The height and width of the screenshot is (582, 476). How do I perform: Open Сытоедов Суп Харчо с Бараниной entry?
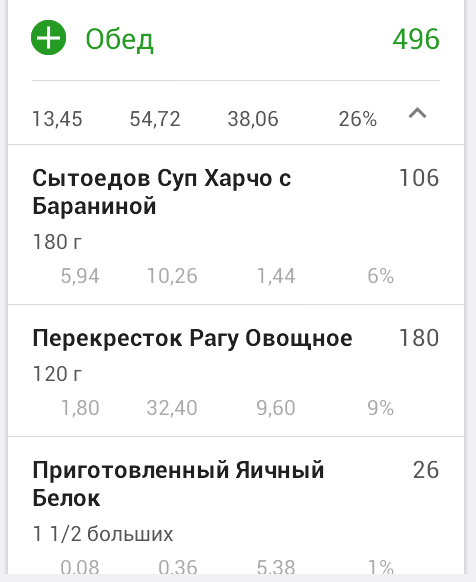[x=236, y=225]
